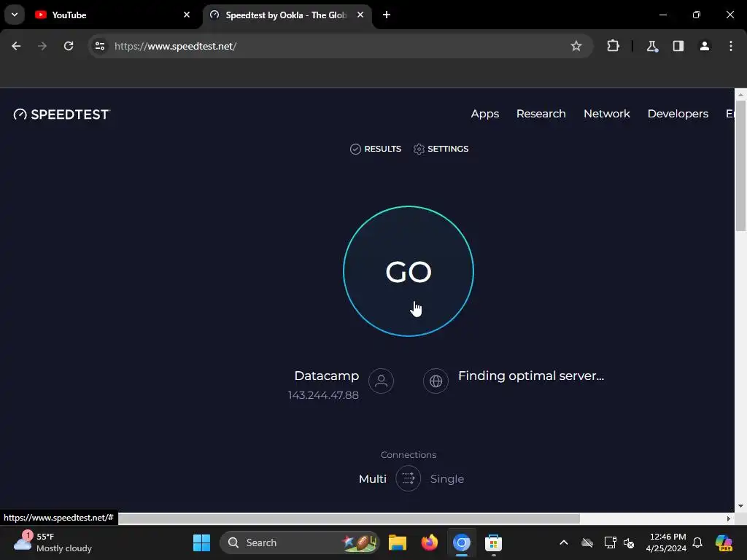Select the Multi connection option
Screen dimensions: 747x560
(x=373, y=478)
